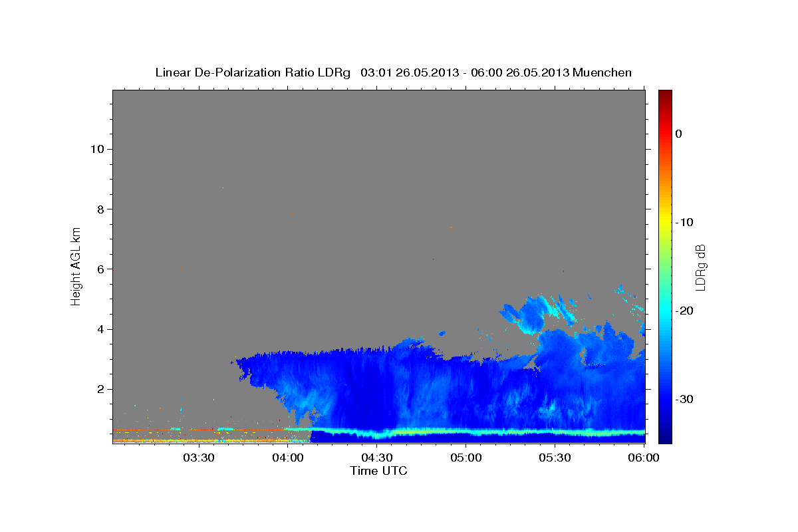Click colorbar label '0'

[679, 134]
